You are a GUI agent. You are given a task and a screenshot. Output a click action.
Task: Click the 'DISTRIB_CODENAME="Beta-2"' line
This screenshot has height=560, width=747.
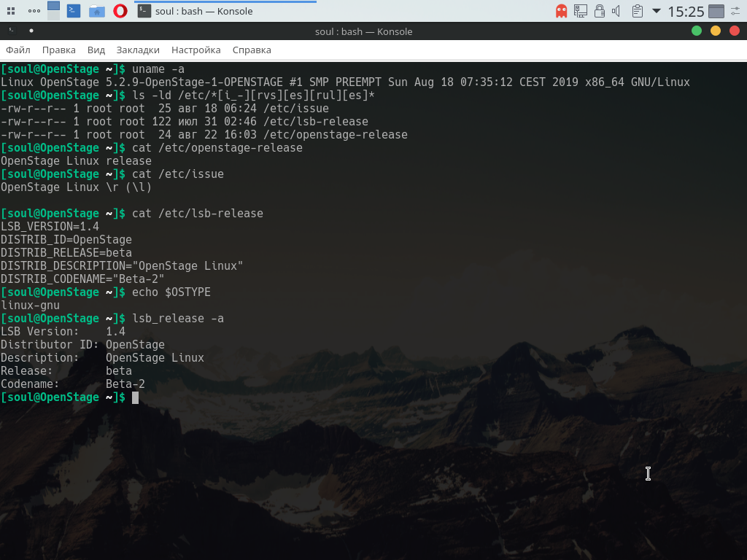(82, 279)
